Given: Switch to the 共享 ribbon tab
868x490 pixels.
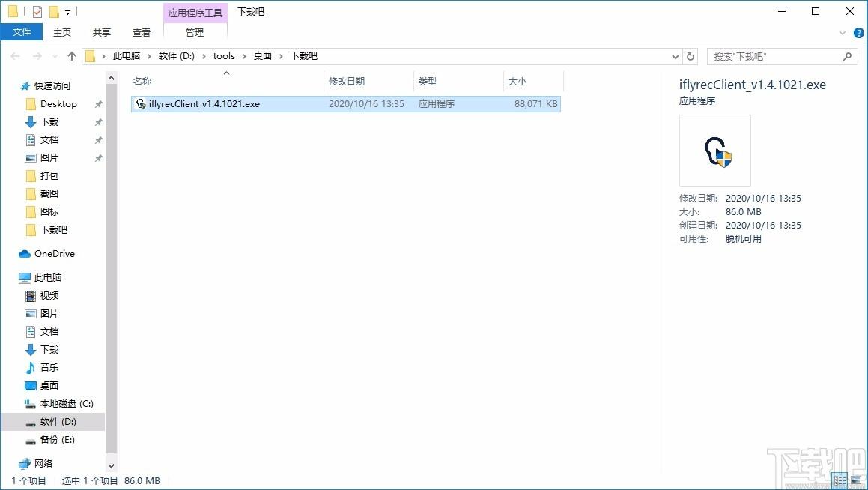Looking at the screenshot, I should [x=101, y=33].
